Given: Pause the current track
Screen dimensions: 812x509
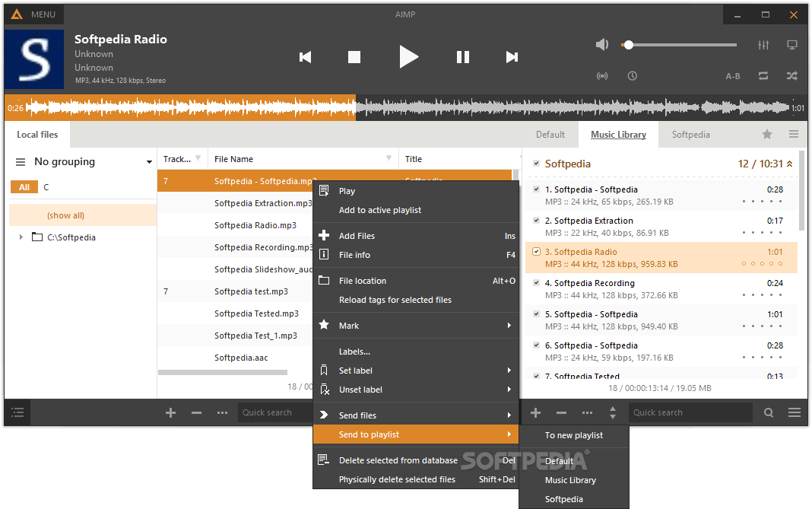Looking at the screenshot, I should [463, 57].
